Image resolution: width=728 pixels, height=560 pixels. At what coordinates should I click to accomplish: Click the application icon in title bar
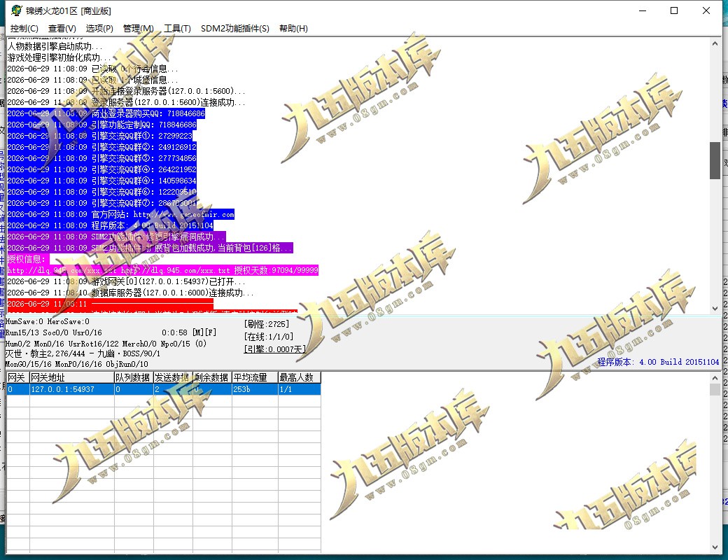tap(16, 10)
